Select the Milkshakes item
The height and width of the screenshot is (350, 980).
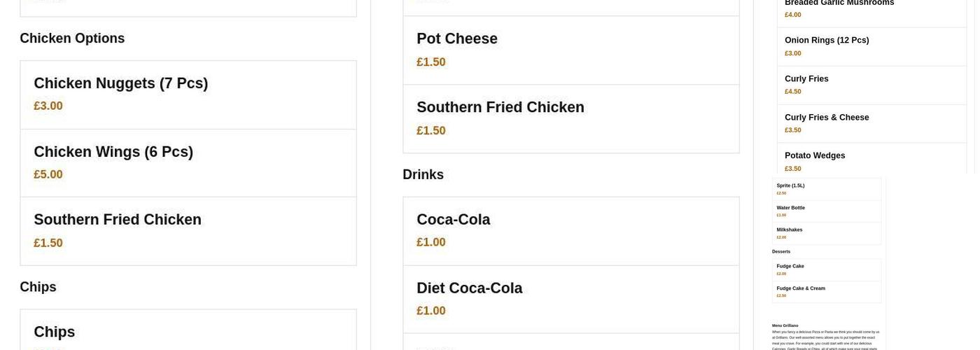pos(827,233)
